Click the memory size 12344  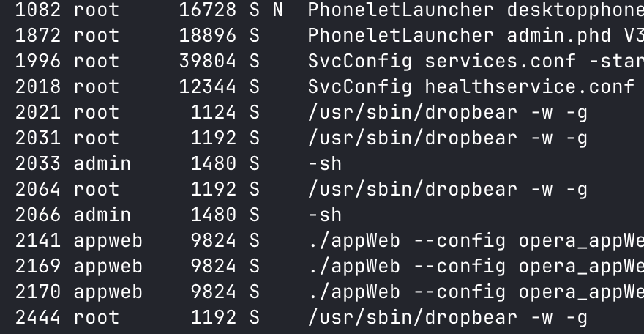(x=207, y=87)
